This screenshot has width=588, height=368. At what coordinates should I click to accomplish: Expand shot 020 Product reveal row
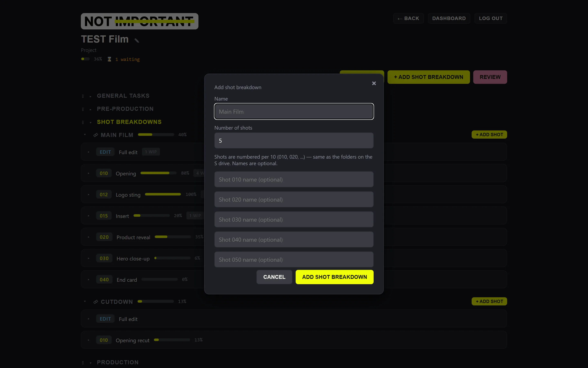(89, 237)
